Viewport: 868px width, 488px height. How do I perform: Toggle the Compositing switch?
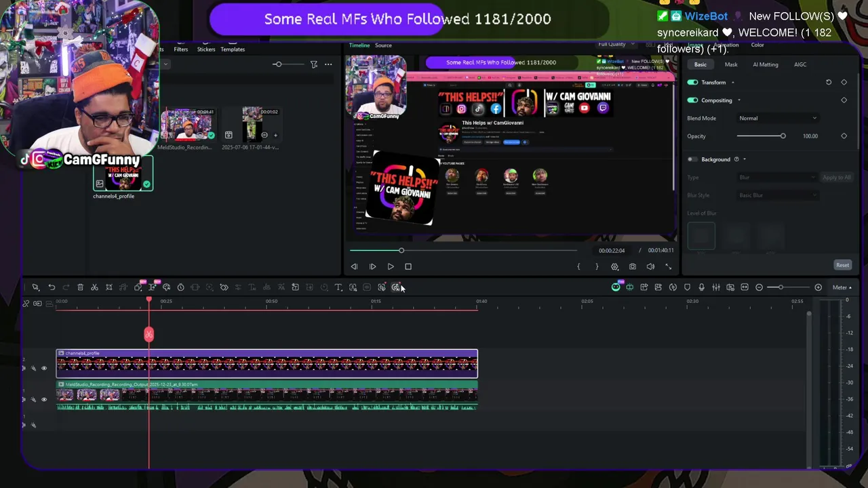pyautogui.click(x=692, y=100)
